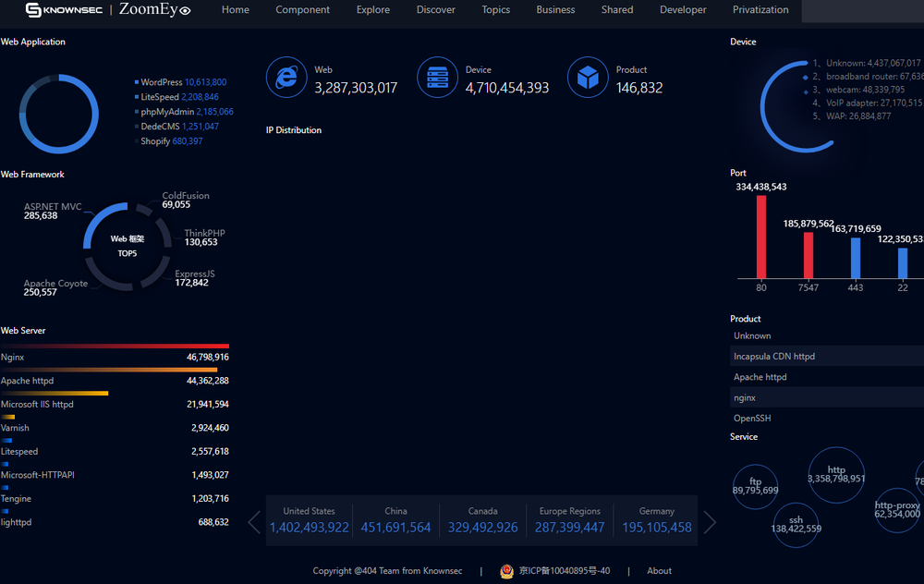Select the Canada IP count
The width and height of the screenshot is (924, 584).
coord(482,528)
